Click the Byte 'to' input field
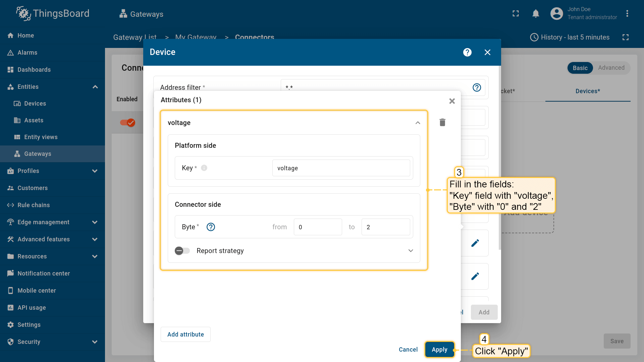This screenshot has width=644, height=362. [385, 227]
